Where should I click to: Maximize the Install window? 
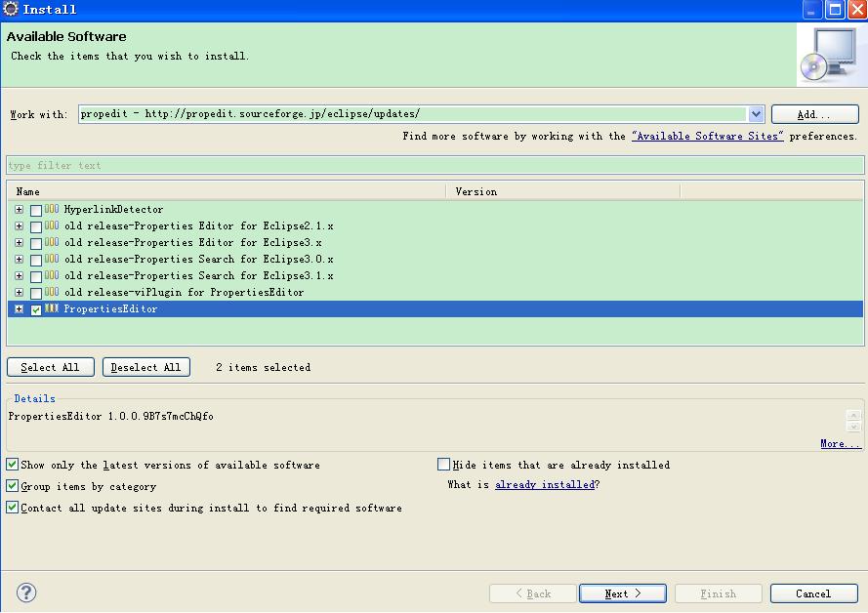(835, 10)
